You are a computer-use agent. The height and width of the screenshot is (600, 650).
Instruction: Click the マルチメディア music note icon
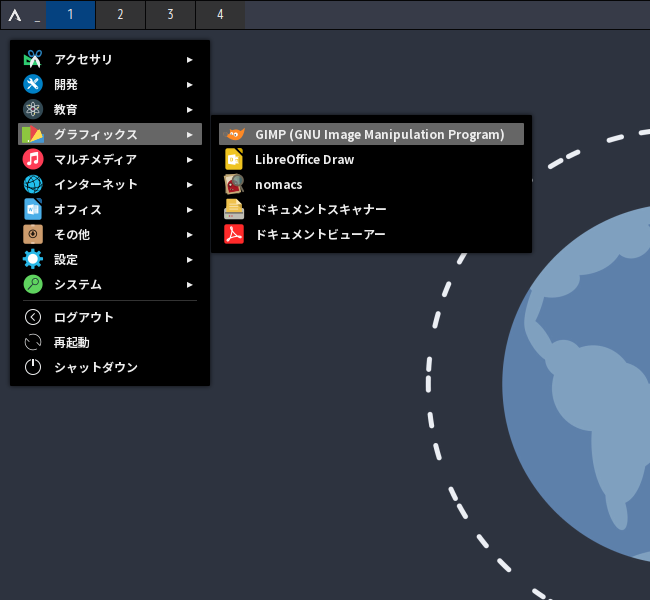[x=33, y=159]
